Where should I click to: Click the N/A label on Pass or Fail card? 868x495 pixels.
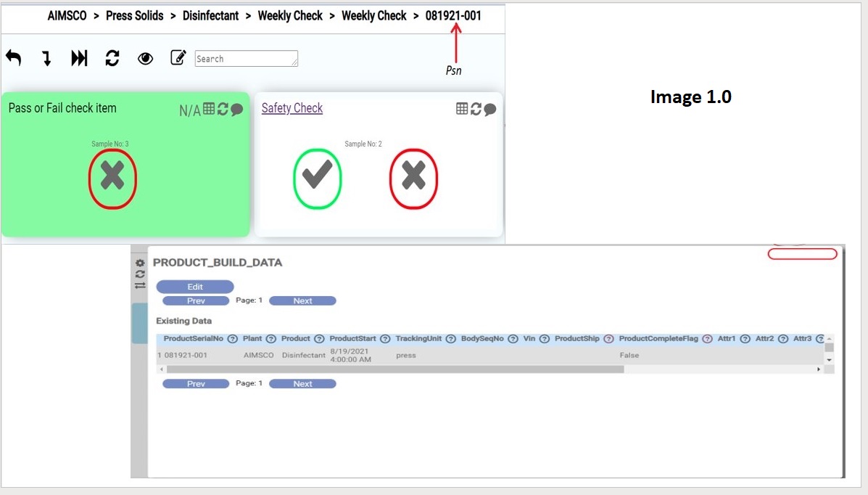point(190,110)
